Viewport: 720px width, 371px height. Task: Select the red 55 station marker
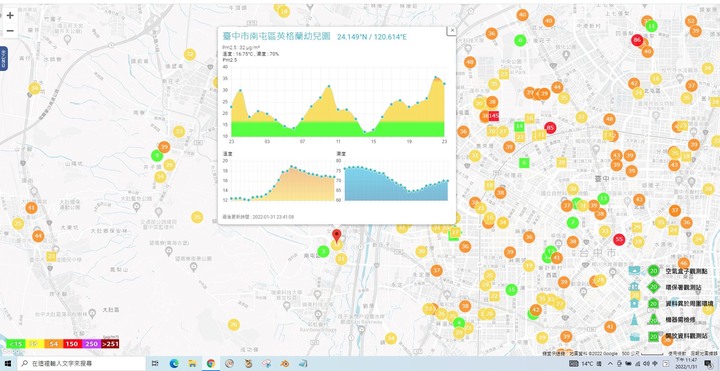[619, 239]
